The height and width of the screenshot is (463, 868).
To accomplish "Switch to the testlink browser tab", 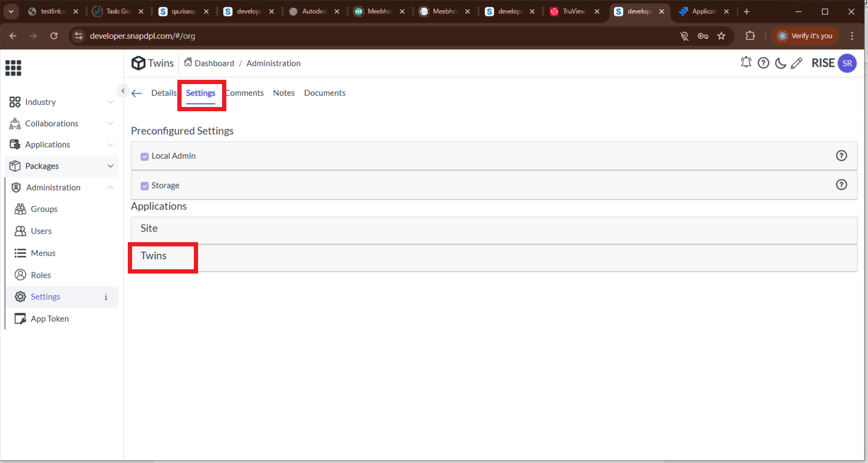I will point(53,11).
